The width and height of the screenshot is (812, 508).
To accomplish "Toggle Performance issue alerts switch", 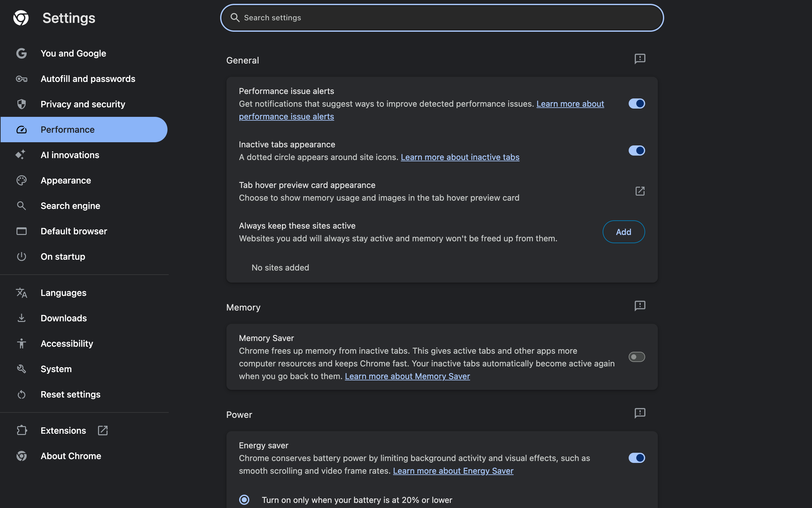I will click(x=637, y=104).
